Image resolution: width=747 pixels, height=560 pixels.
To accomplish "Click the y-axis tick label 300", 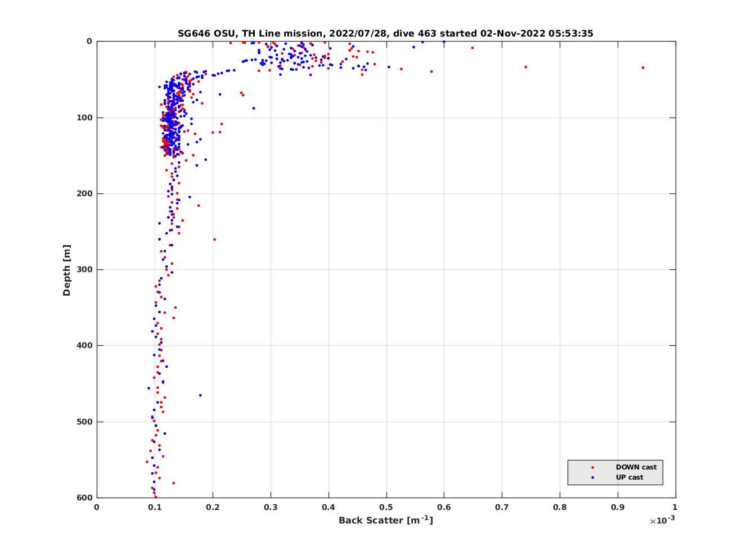I will 84,270.
